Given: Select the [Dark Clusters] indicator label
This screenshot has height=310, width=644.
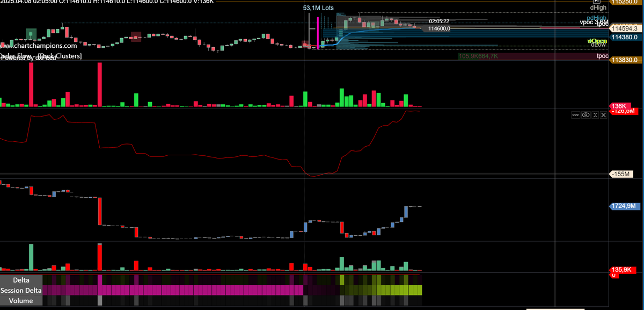Looking at the screenshot, I should 60,56.
